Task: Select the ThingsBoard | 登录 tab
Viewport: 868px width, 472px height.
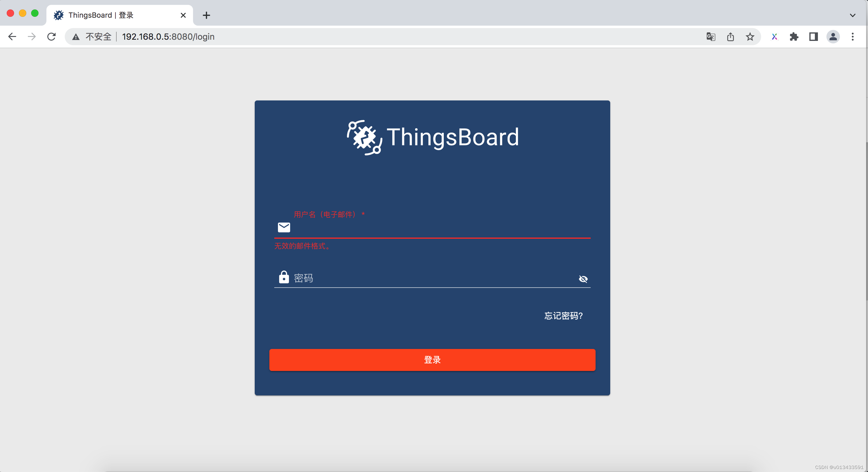Action: pyautogui.click(x=120, y=15)
